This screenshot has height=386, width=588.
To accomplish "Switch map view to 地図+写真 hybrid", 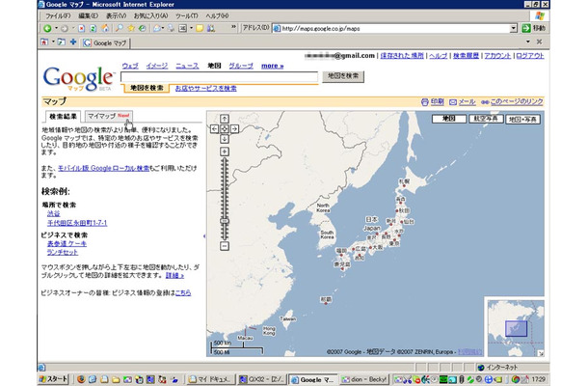I will point(526,118).
